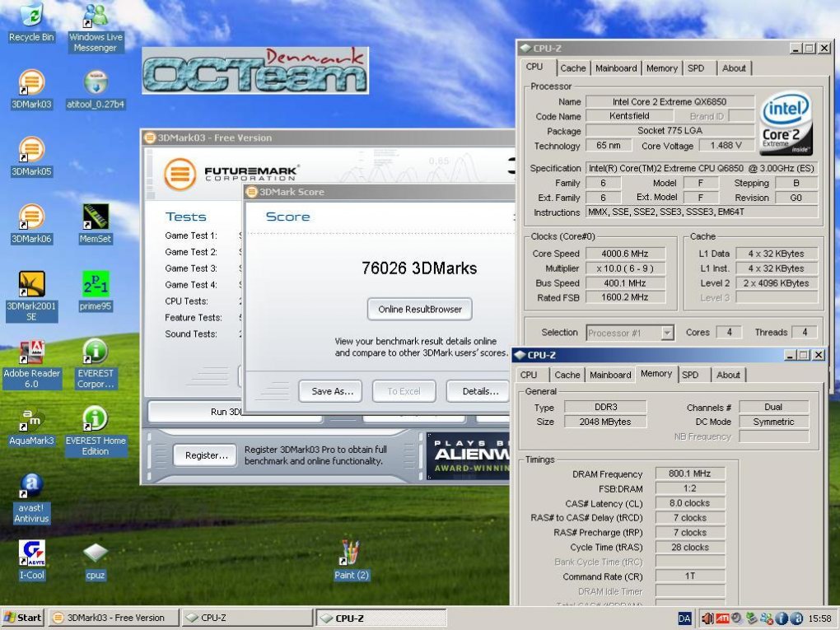Select the I-Cool desktop shortcut

pyautogui.click(x=31, y=560)
